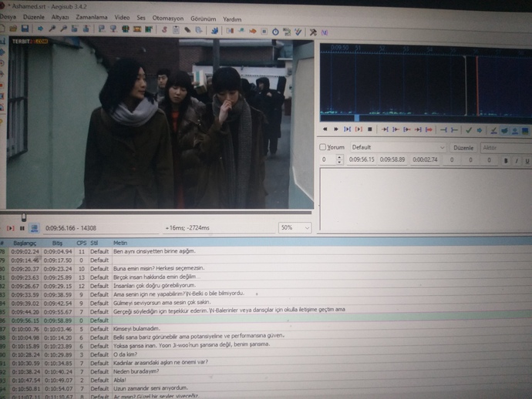Pause the video playback
The width and height of the screenshot is (532, 399).
click(x=22, y=228)
